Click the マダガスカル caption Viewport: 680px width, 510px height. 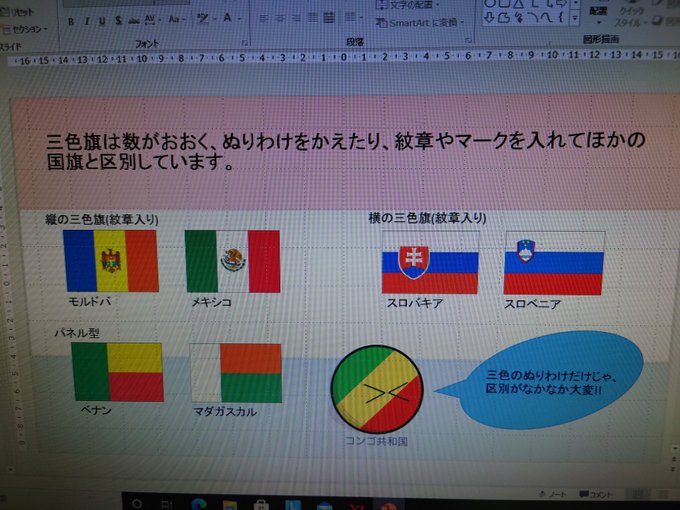click(x=225, y=412)
